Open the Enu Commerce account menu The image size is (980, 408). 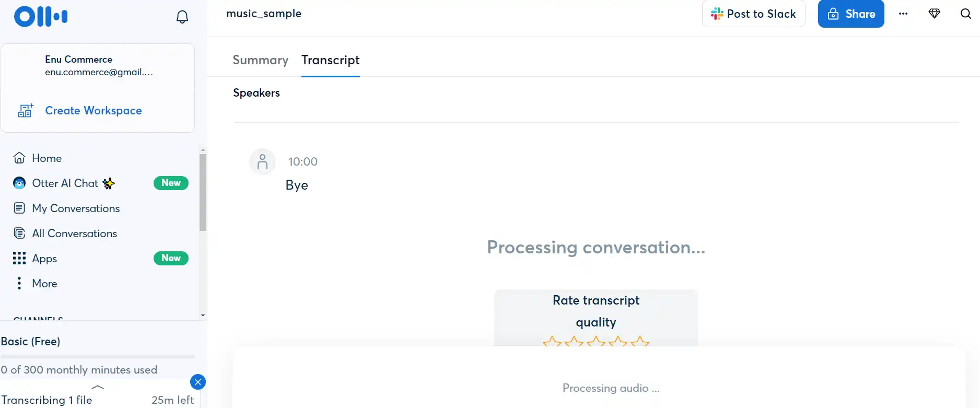tap(98, 66)
